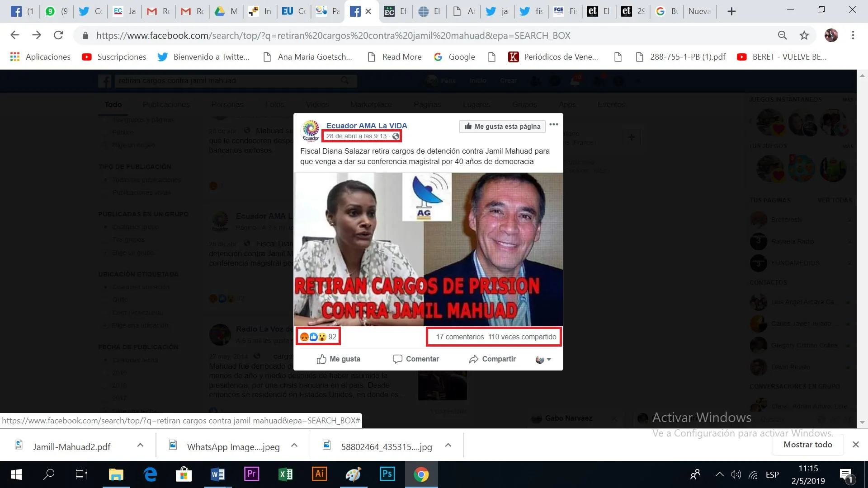The width and height of the screenshot is (868, 488).
Task: Open the Ecuador AMA La VIDA page link
Action: pyautogui.click(x=367, y=126)
